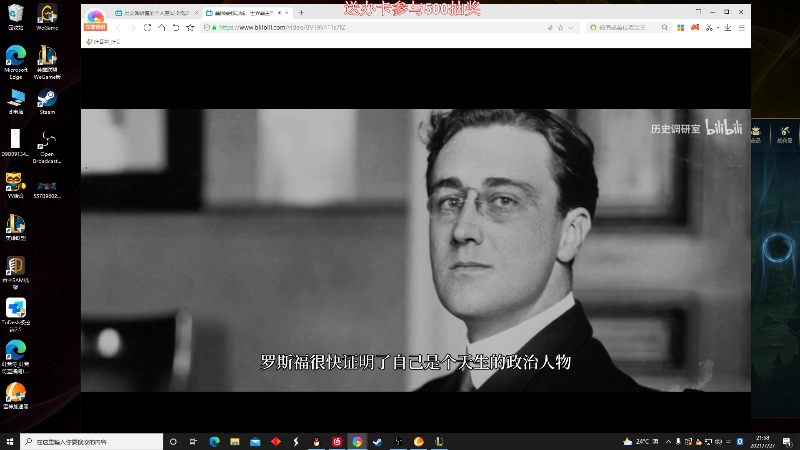
Task: Open Steam desktop shortcut
Action: pyautogui.click(x=47, y=101)
